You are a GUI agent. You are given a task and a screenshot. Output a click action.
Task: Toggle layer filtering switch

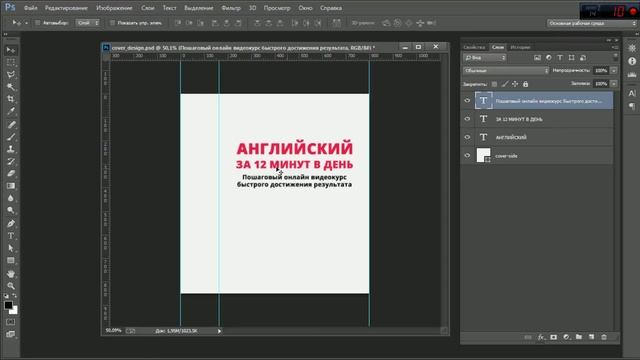(615, 58)
